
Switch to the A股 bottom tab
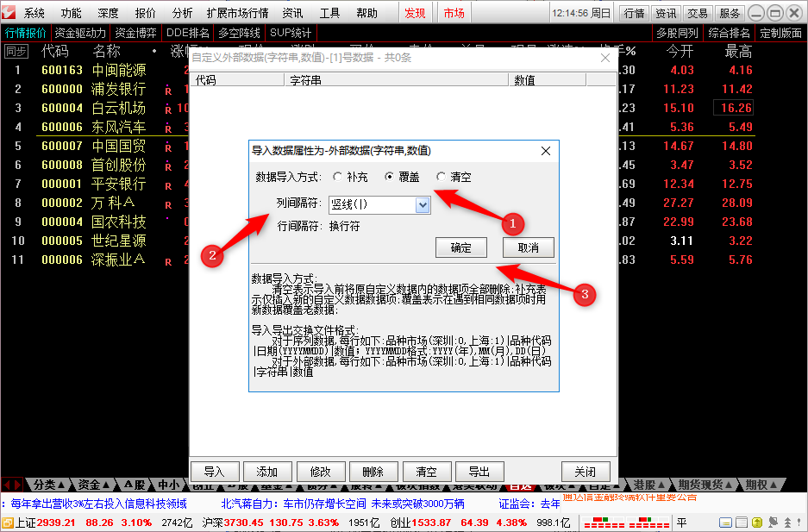pos(135,485)
